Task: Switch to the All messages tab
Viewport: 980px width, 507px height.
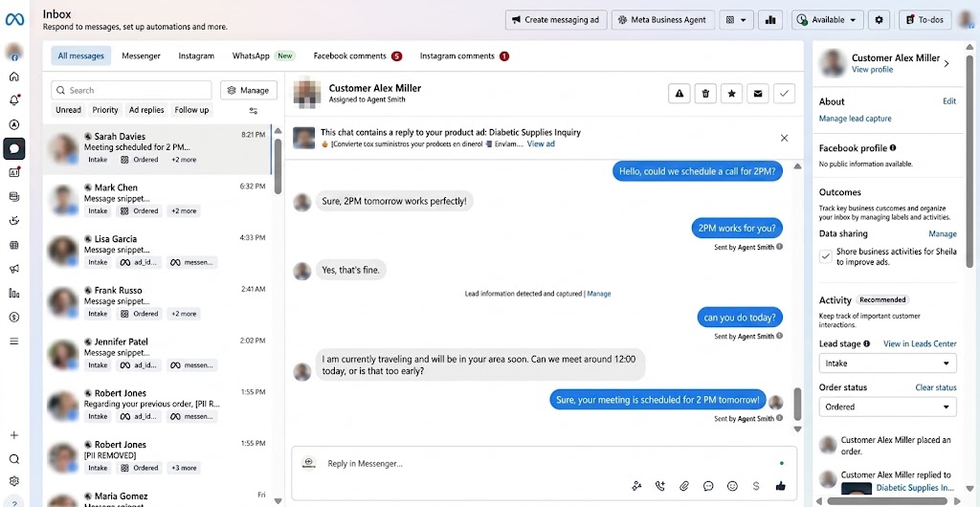Action: point(81,55)
